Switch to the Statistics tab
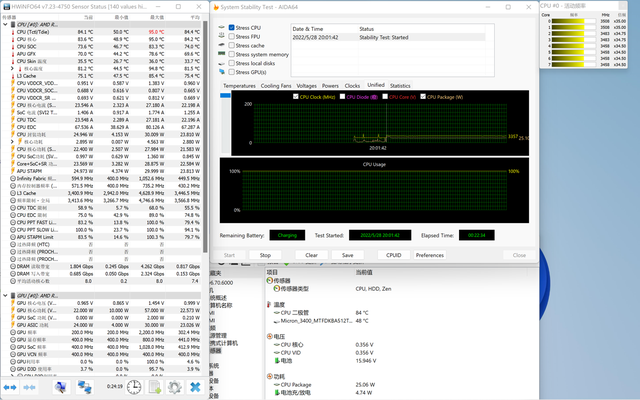The image size is (640, 400). click(x=400, y=86)
